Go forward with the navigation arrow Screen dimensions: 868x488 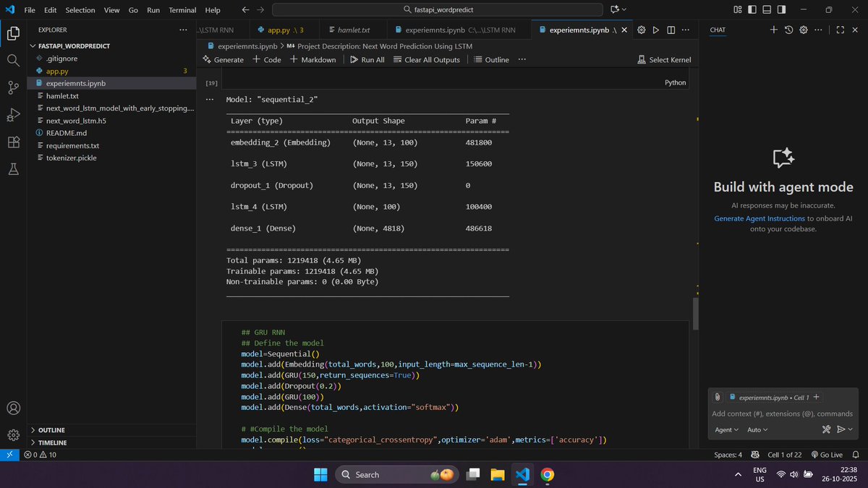(x=260, y=10)
